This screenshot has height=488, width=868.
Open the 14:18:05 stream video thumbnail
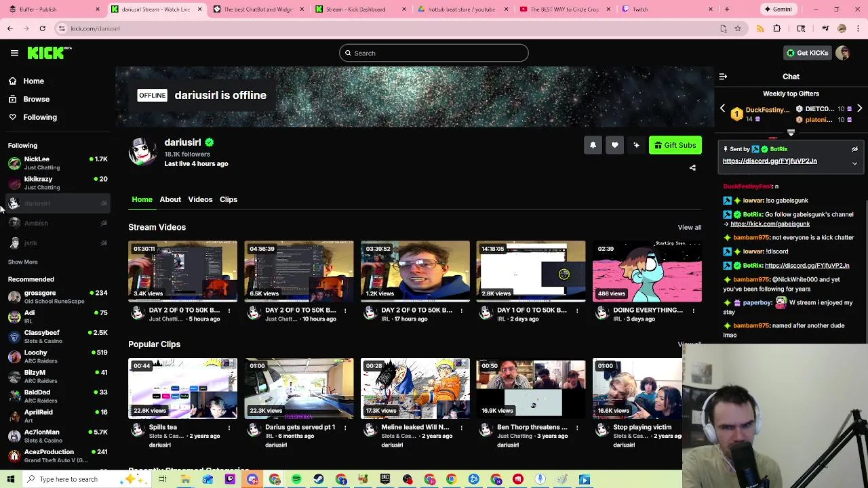click(531, 271)
